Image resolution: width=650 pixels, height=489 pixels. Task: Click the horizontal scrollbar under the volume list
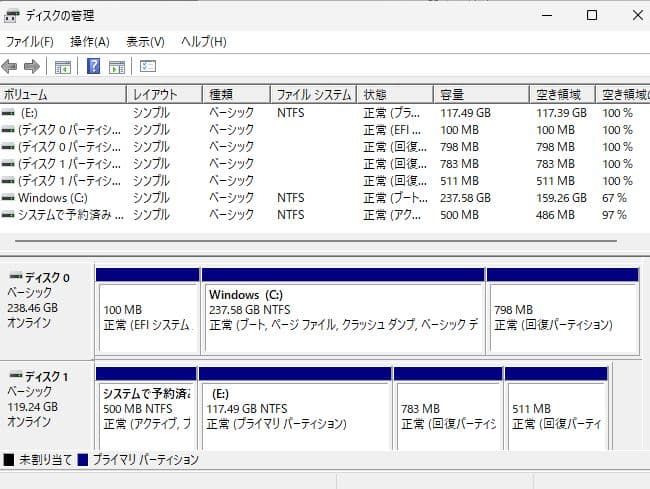pyautogui.click(x=316, y=241)
